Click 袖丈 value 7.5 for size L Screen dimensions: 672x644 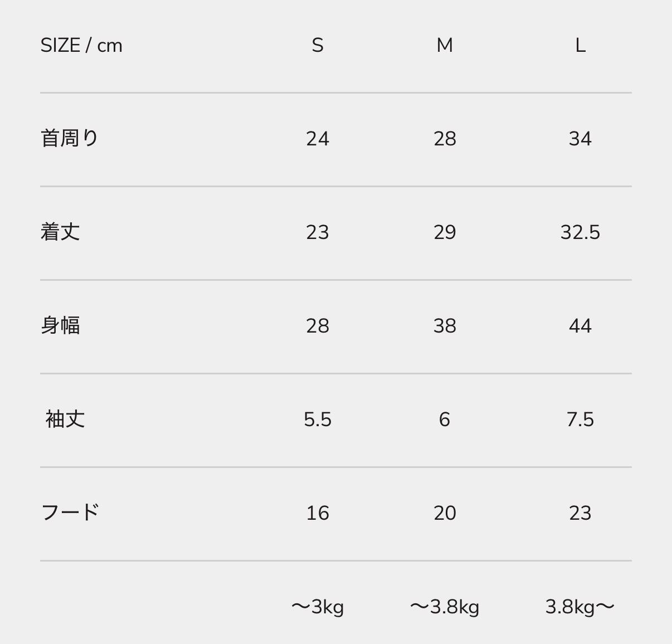click(x=580, y=419)
